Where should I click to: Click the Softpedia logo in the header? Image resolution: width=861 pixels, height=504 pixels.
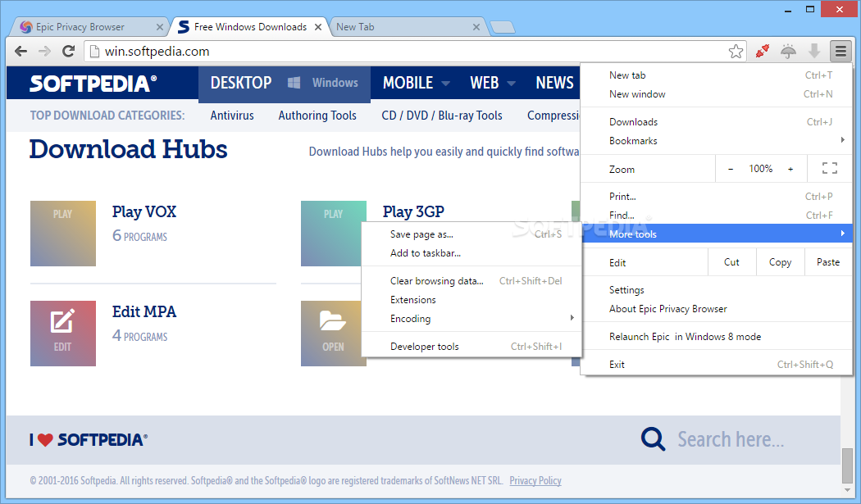point(93,84)
